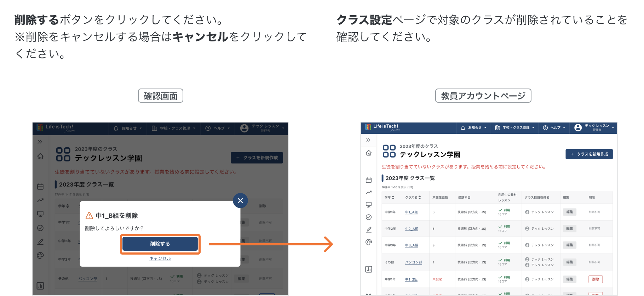This screenshot has height=296, width=644.
Task: Select the pencil icon in the right page's sidebar
Action: pyautogui.click(x=369, y=229)
